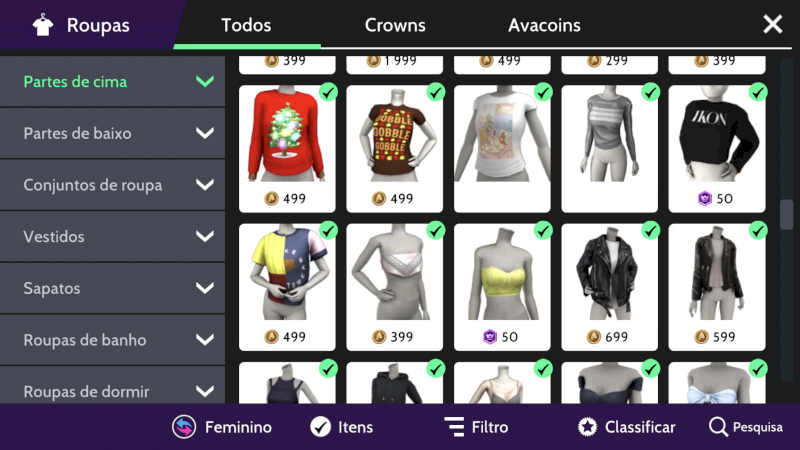This screenshot has height=450, width=800.
Task: Toggle the checkmark on red Christmas sweater
Action: pos(328,92)
